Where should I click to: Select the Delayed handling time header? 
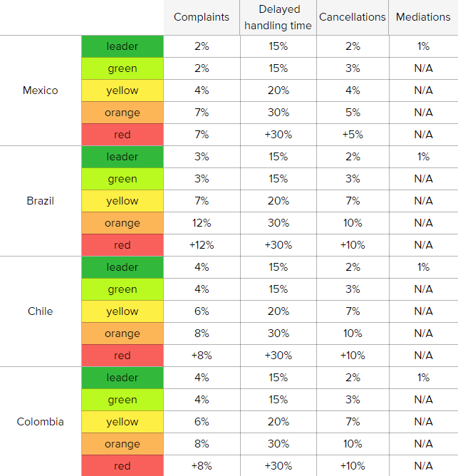tap(278, 17)
